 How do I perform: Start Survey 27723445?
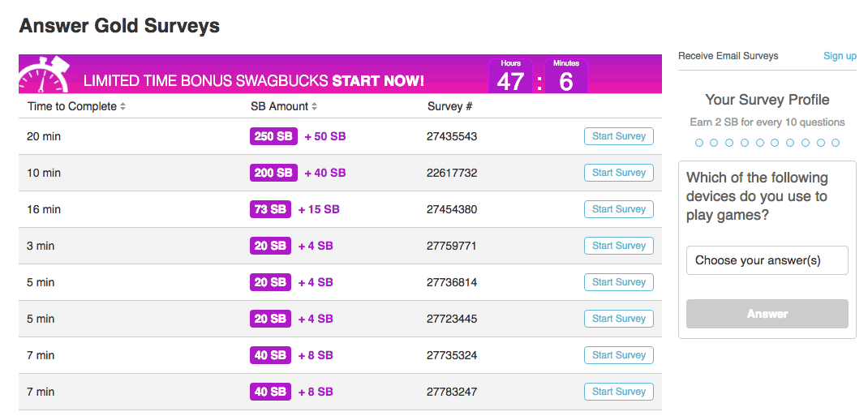619,319
